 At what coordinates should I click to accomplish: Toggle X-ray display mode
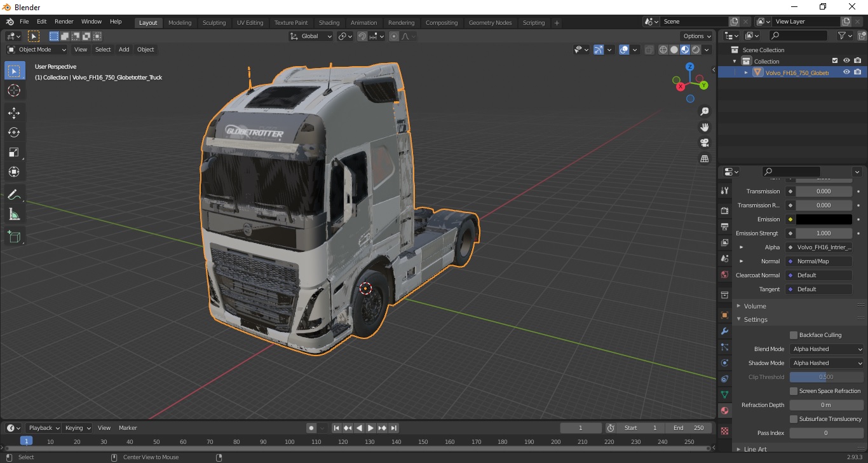649,50
